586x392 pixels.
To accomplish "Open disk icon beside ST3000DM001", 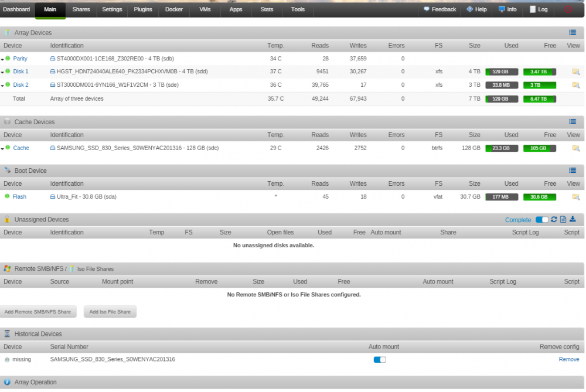I will [53, 85].
